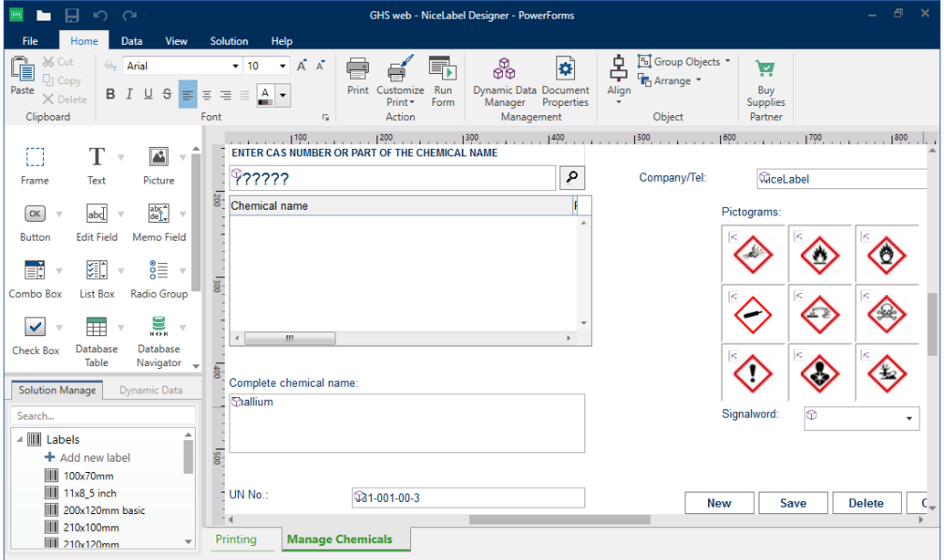Undo last action in title bar
The width and height of the screenshot is (944, 560).
(x=100, y=15)
